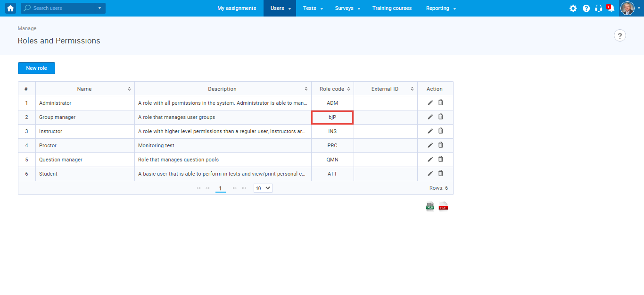Screen dimensions: 644x295
Task: Click the home icon in the top-left corner
Action: tap(10, 8)
